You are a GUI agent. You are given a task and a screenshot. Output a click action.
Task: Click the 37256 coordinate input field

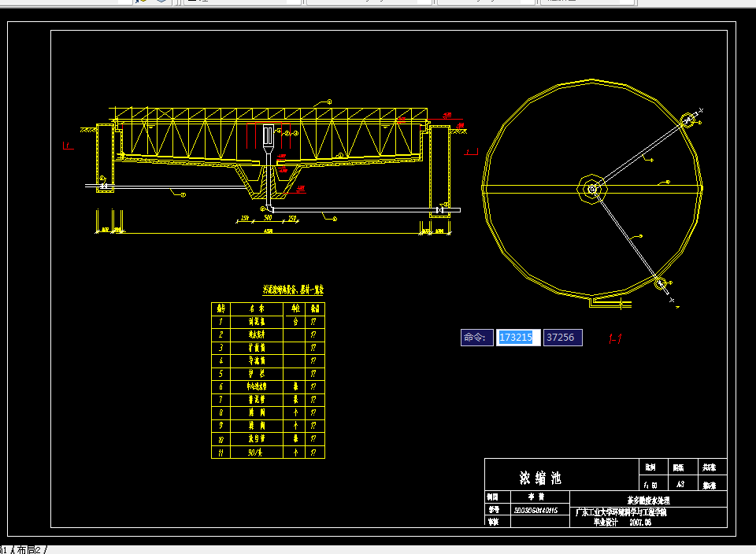562,338
